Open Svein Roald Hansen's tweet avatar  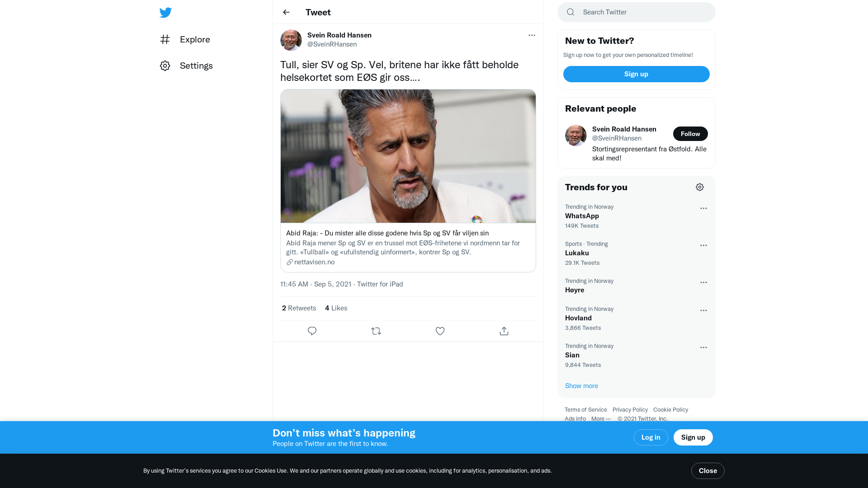tap(291, 40)
